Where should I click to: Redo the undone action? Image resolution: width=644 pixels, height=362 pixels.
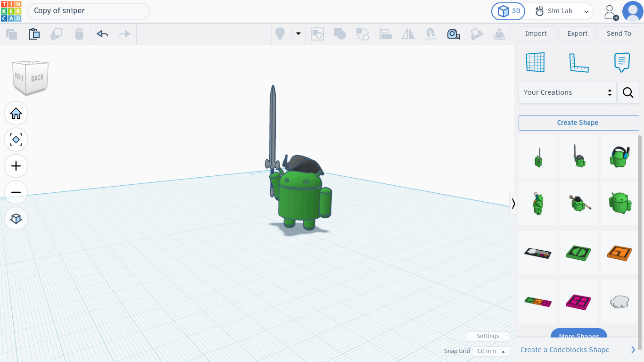tap(125, 34)
